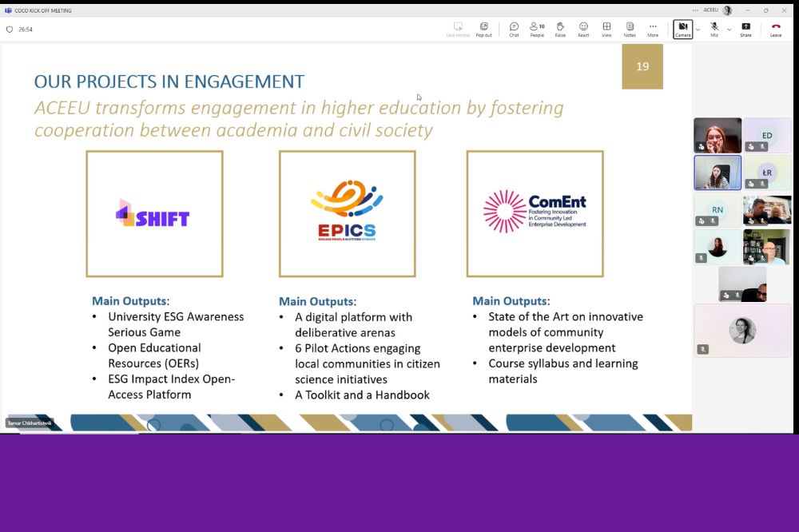Unmute the Mic
Image resolution: width=799 pixels, height=532 pixels.
point(714,30)
